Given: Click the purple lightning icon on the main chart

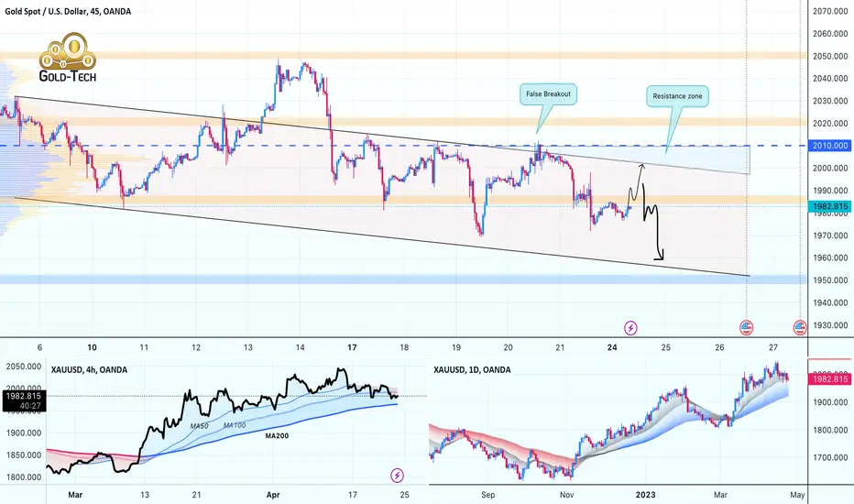Looking at the screenshot, I should coord(630,328).
